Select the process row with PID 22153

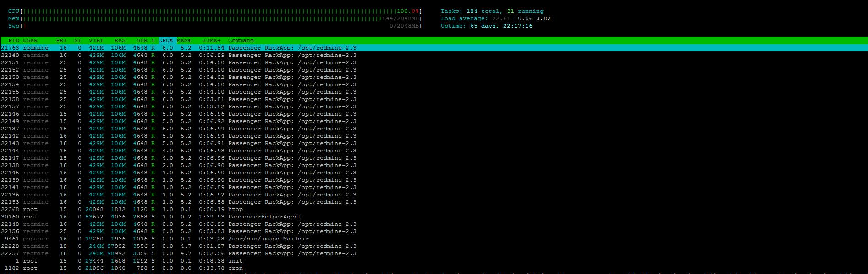(434, 202)
